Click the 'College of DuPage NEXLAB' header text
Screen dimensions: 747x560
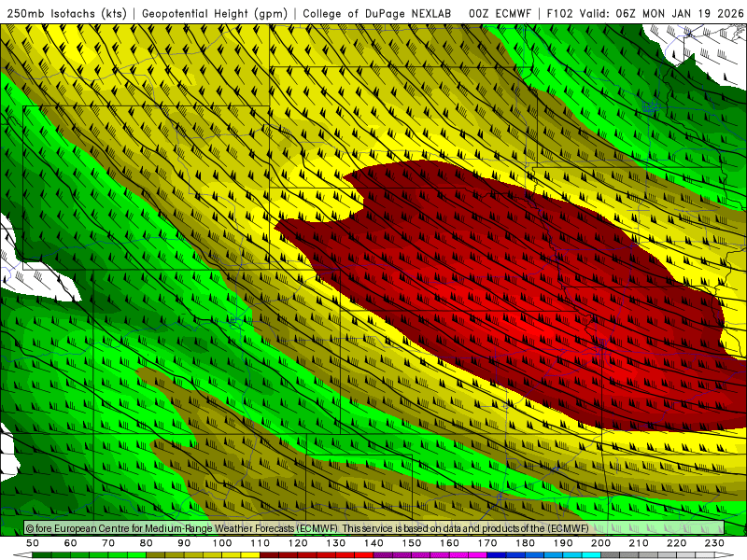[376, 14]
